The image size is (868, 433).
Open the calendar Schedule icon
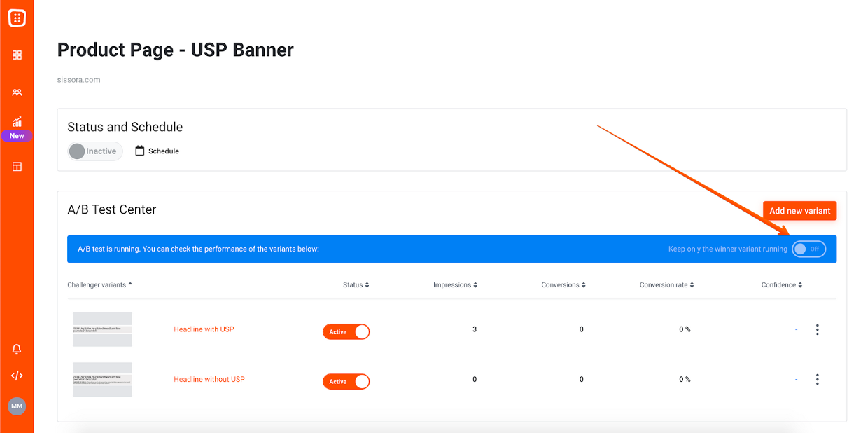pos(138,151)
